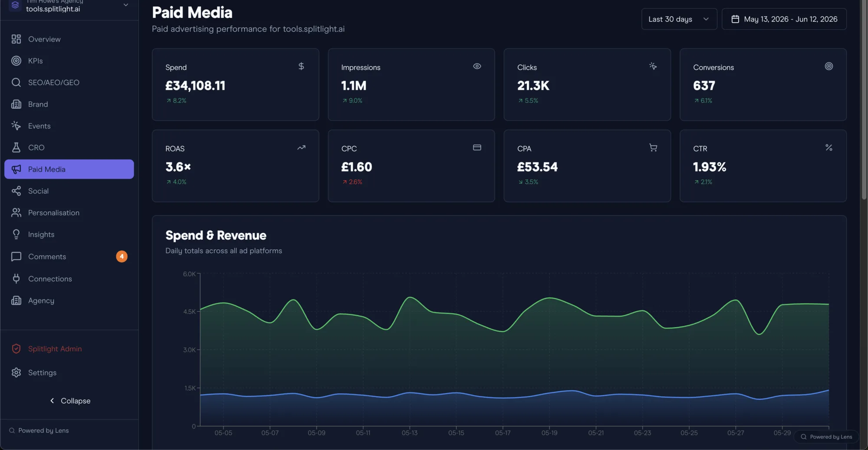Click the target icon on Conversions card
The height and width of the screenshot is (450, 868).
tap(829, 66)
